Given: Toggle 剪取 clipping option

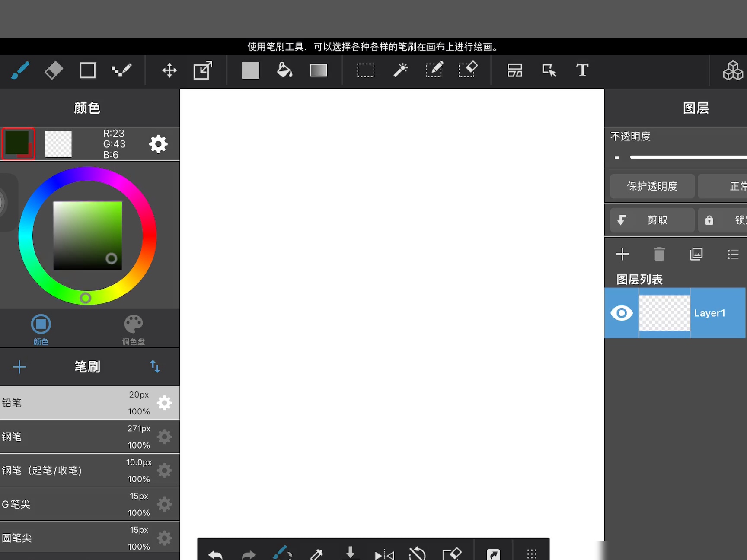Looking at the screenshot, I should 652,220.
